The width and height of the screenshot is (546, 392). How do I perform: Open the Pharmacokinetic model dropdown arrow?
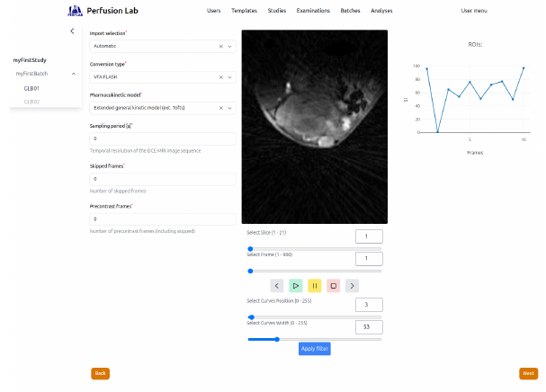click(x=229, y=108)
